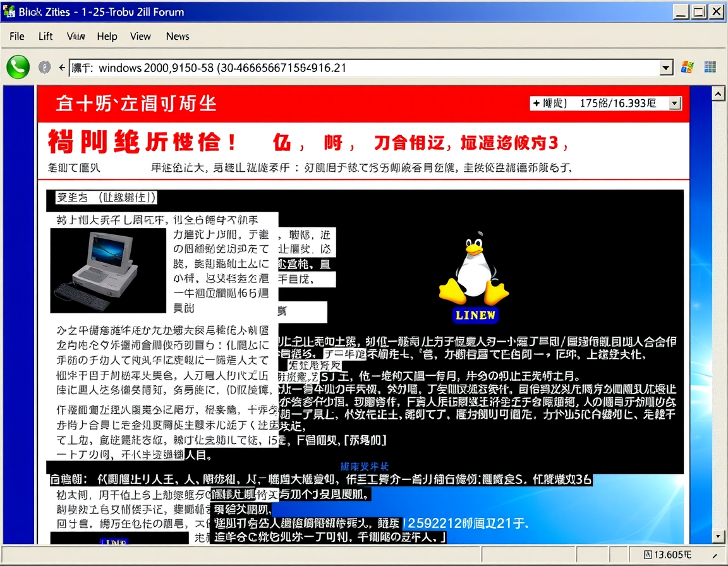Screen dimensions: 728x566
Task: Open the Help menu
Action: pyautogui.click(x=107, y=36)
